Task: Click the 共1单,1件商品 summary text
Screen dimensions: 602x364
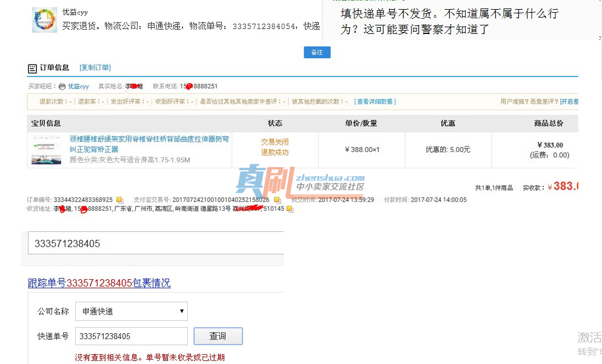Action: click(494, 188)
